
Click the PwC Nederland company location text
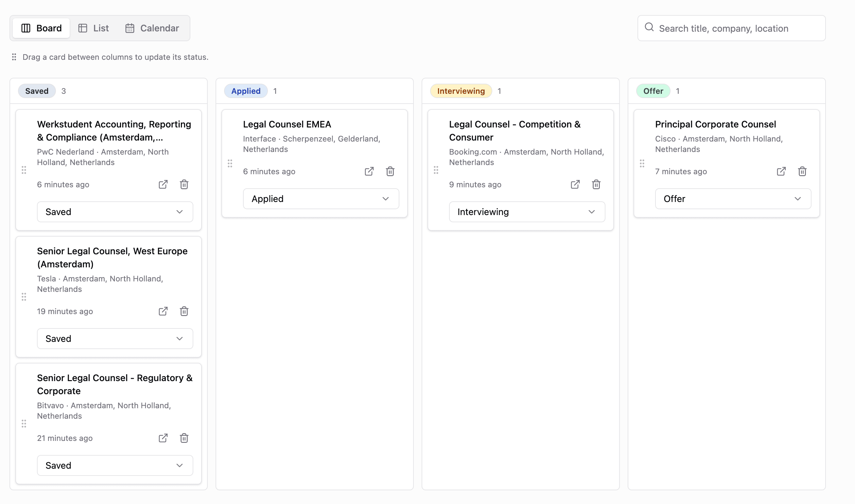click(x=103, y=157)
